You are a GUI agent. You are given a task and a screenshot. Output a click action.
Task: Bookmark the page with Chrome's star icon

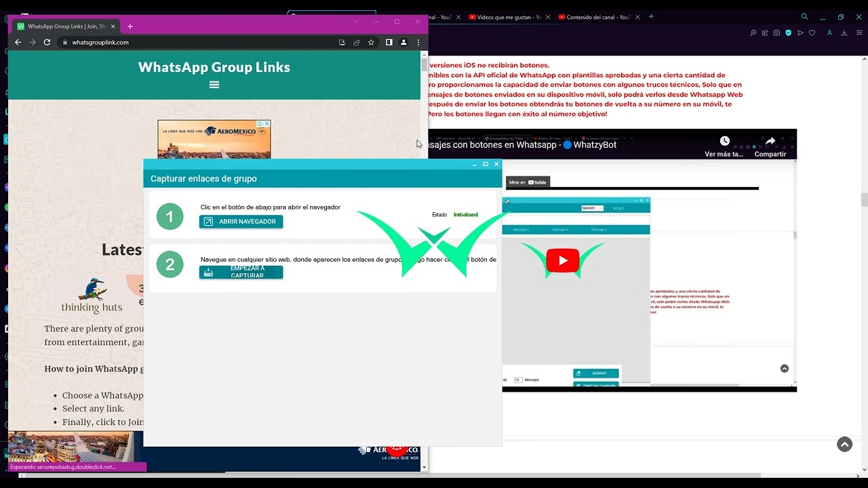pos(371,42)
